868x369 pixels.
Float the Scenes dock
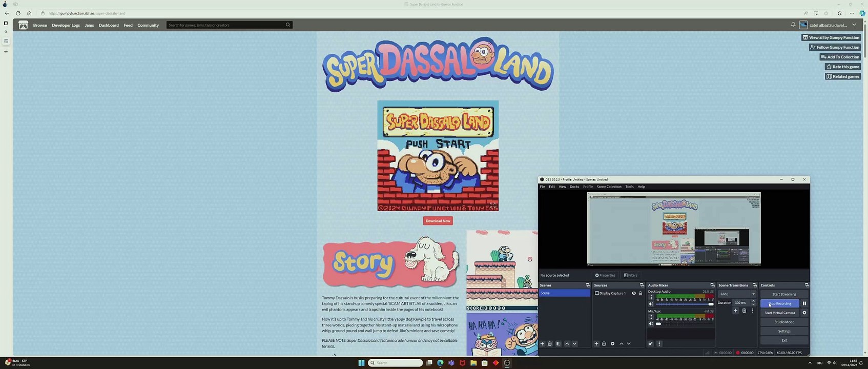coord(588,285)
